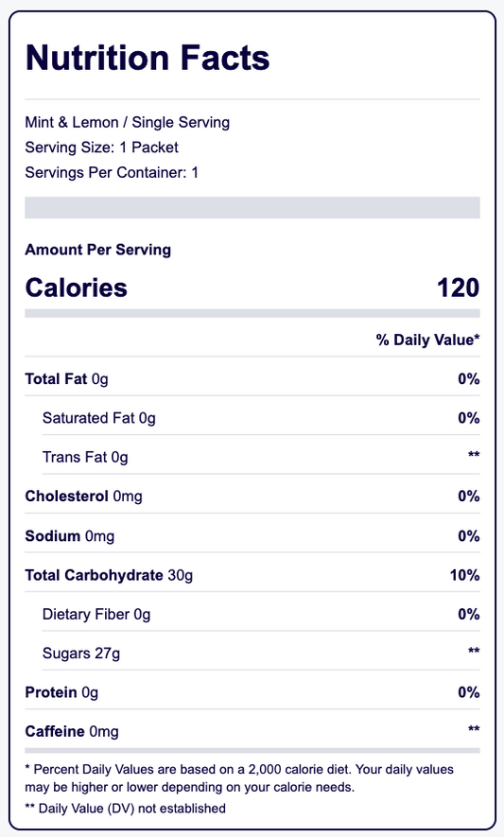Select Total Carbohydrate 30g row
Viewport: 504px width, 837px height.
[x=252, y=575]
